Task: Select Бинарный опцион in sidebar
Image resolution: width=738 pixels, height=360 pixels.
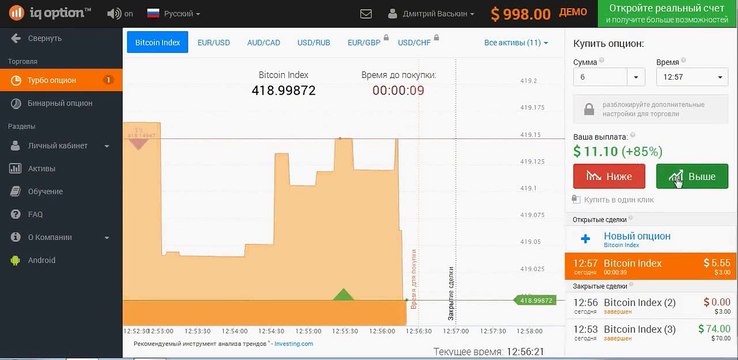Action: [x=60, y=103]
